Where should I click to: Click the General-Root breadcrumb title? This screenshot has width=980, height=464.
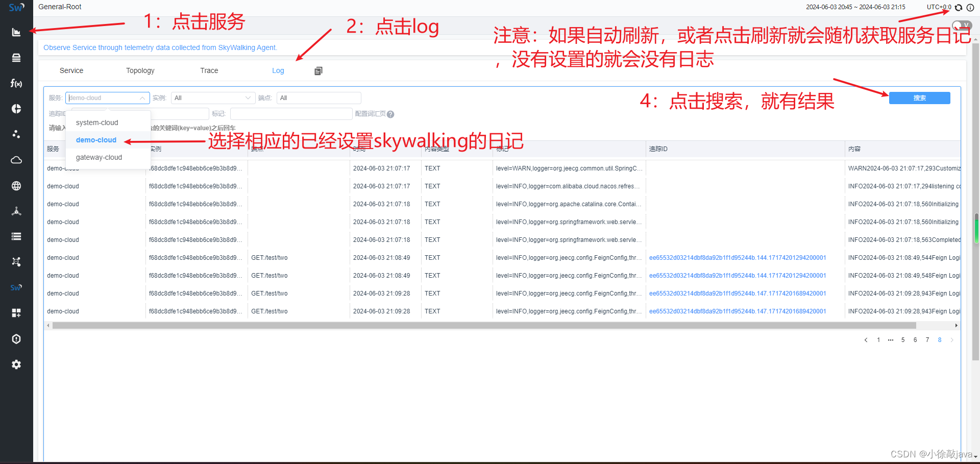click(x=60, y=7)
